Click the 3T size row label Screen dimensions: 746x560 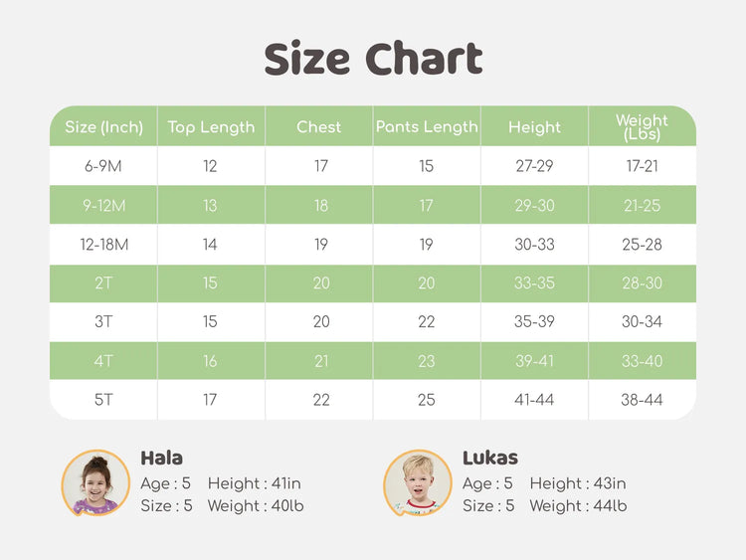tap(103, 321)
